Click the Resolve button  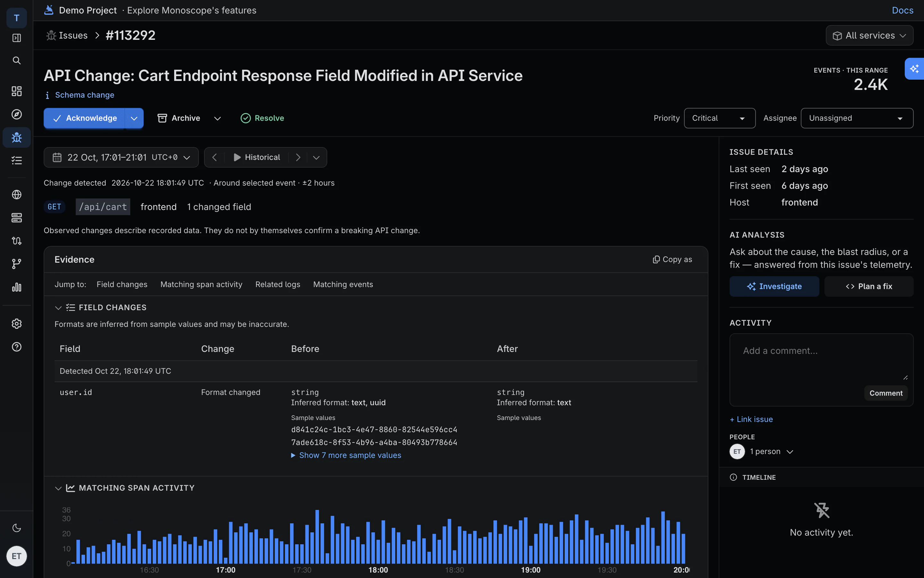[x=262, y=118]
